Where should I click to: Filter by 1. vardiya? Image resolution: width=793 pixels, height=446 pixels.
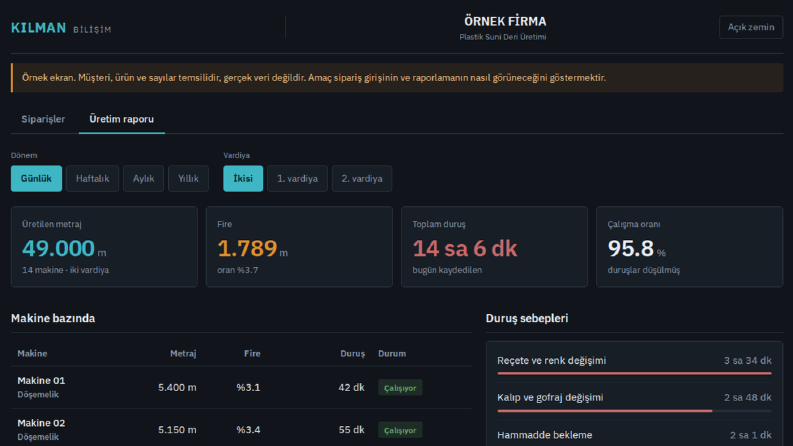point(297,179)
